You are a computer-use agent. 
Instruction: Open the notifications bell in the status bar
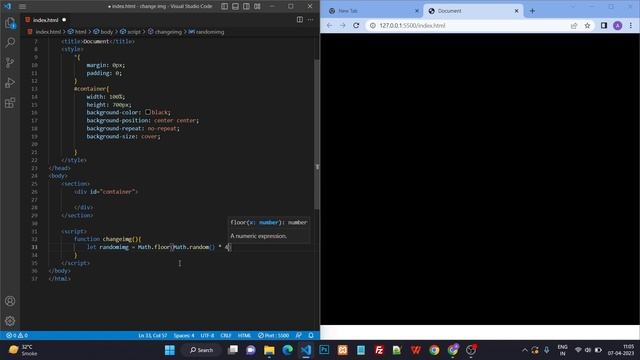(311, 336)
